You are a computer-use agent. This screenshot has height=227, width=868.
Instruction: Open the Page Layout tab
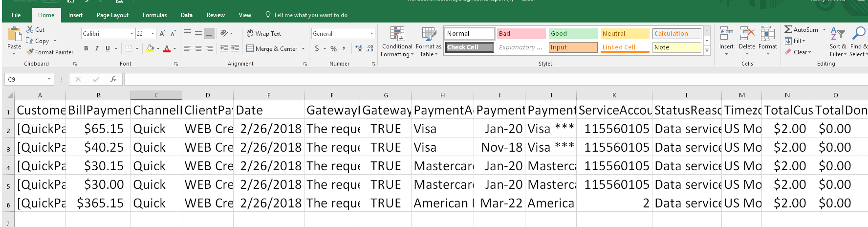[112, 15]
